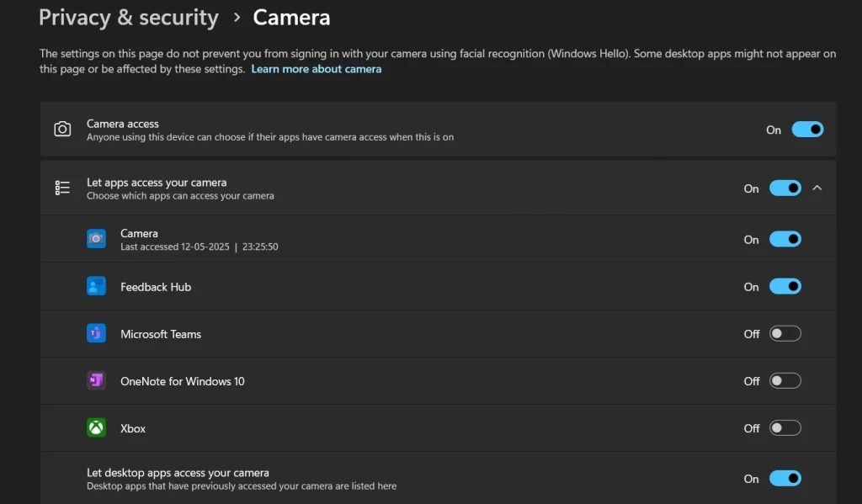Go back to Privacy & security breadcrumb
Screen dimensions: 862x504
128,18
